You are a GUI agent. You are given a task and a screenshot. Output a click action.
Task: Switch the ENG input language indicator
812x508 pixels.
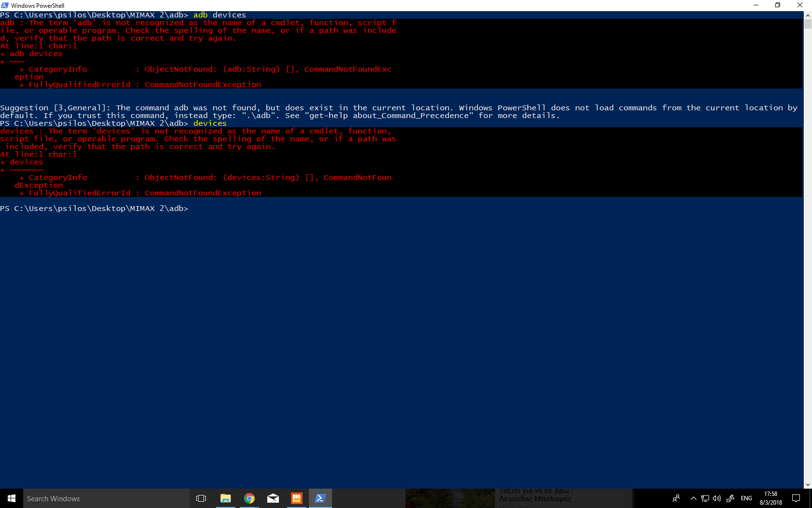coord(746,498)
